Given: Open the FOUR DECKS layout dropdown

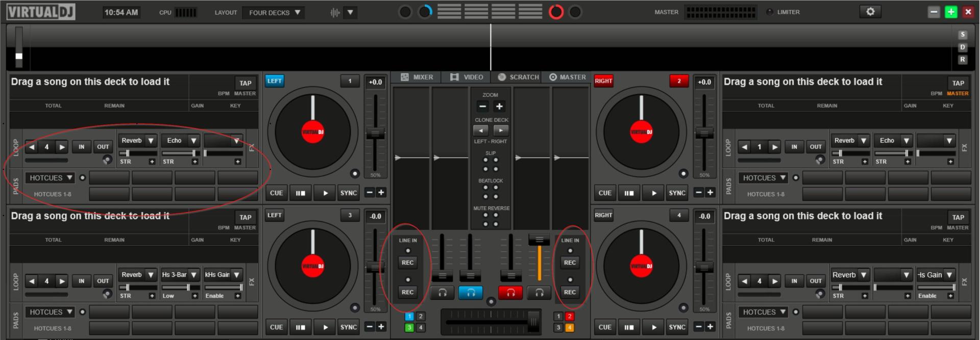Looking at the screenshot, I should 274,13.
